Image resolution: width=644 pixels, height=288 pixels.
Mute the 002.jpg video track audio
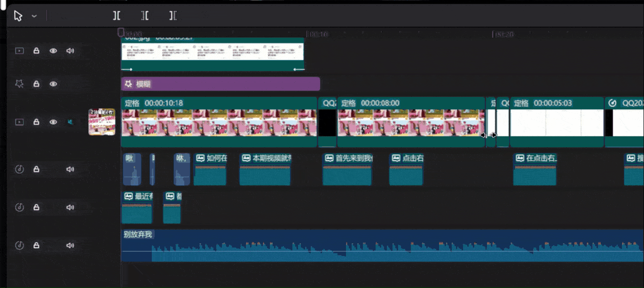pyautogui.click(x=70, y=51)
